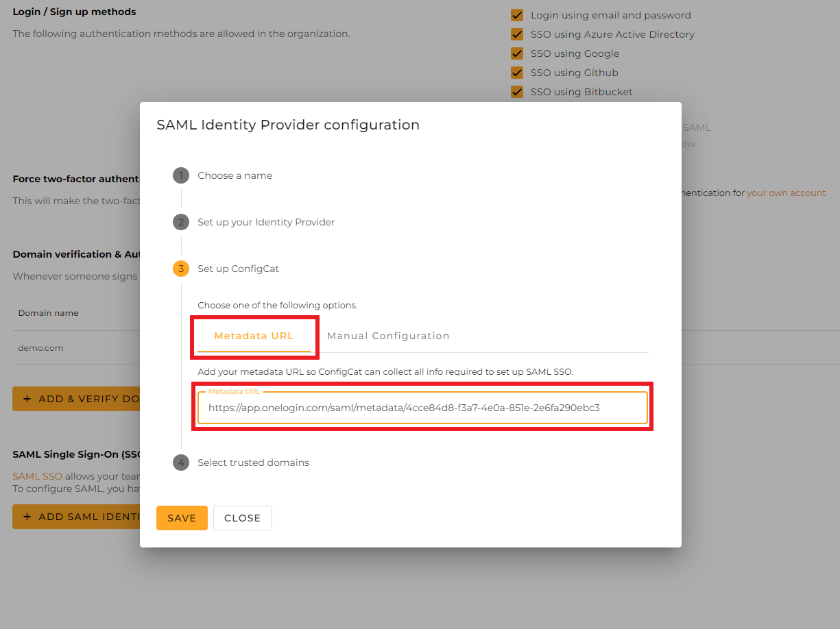Image resolution: width=840 pixels, height=629 pixels.
Task: Toggle 'SSO using Azure Active Directory' checkbox
Action: [x=517, y=34]
